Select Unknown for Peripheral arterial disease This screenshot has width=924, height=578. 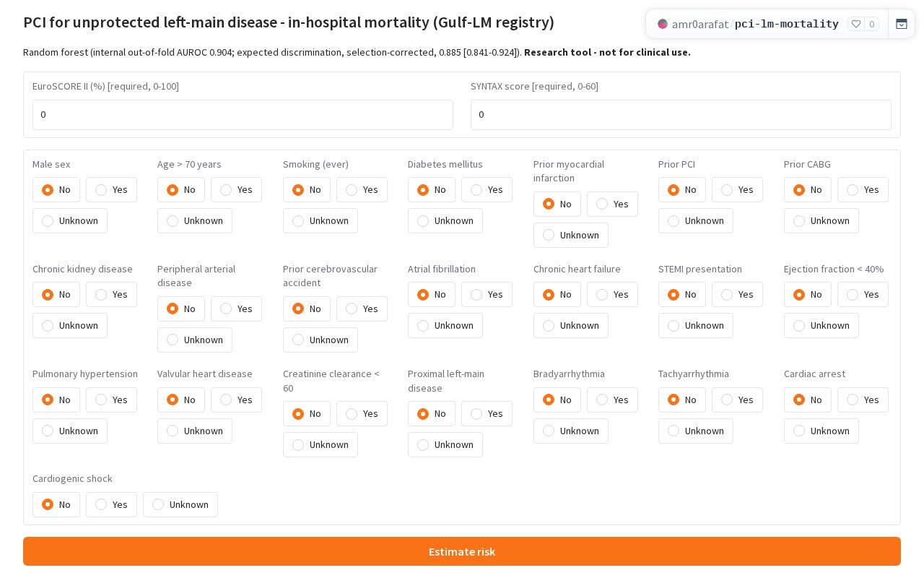pyautogui.click(x=194, y=340)
